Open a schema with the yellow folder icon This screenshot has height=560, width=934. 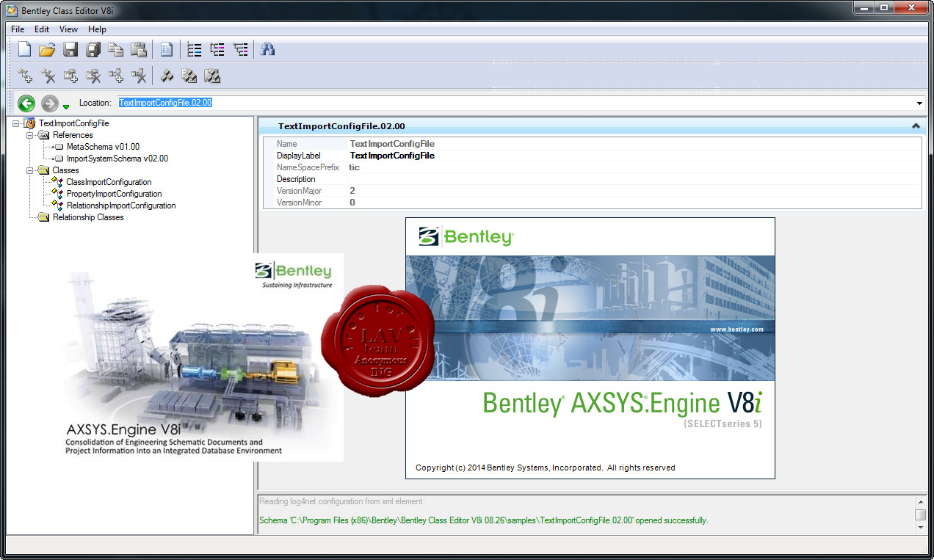pyautogui.click(x=48, y=50)
